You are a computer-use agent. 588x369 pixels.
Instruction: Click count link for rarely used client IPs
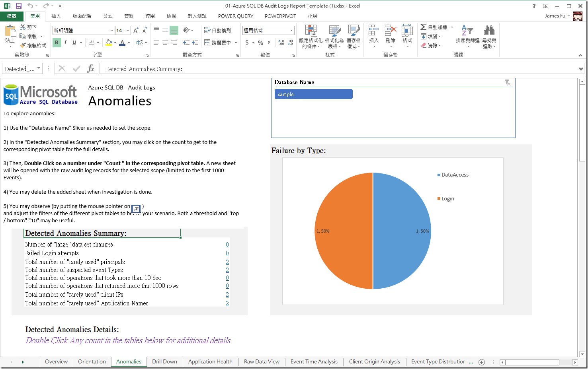pyautogui.click(x=227, y=295)
